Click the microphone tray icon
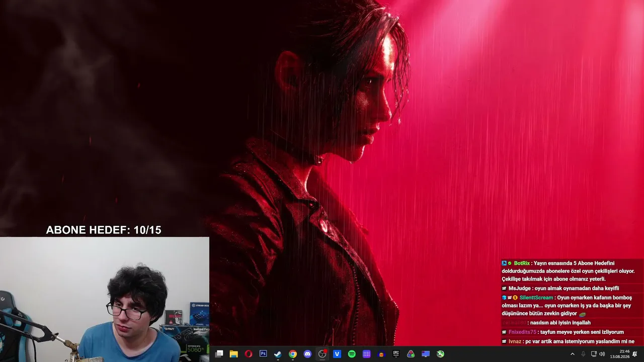This screenshot has height=362, width=644. (x=583, y=354)
